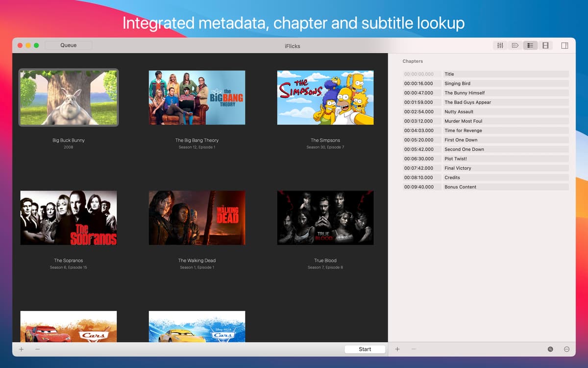The height and width of the screenshot is (368, 588).
Task: Click the plus icon to add a chapter
Action: click(397, 349)
